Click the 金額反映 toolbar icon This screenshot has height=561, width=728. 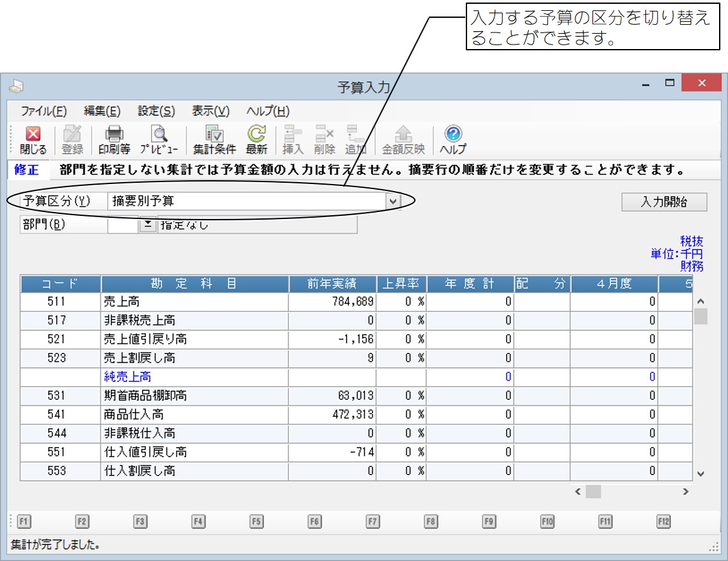tap(403, 139)
